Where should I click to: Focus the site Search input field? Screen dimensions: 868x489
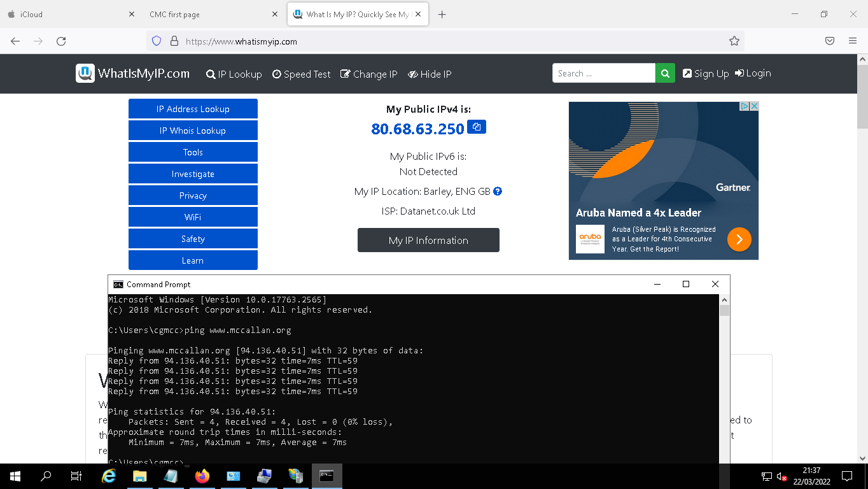coord(604,73)
